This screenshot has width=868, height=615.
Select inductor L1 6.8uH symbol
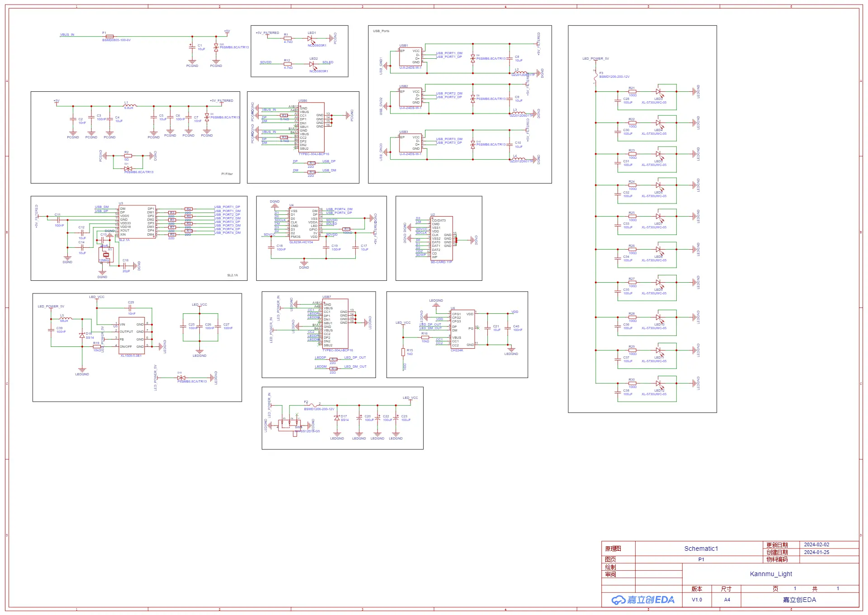130,106
